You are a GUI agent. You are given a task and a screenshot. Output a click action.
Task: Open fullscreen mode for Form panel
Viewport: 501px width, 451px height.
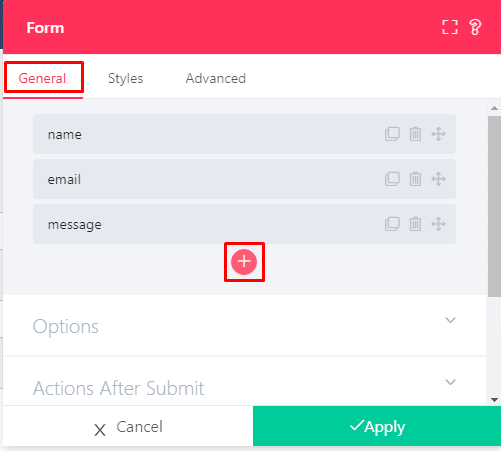pyautogui.click(x=450, y=27)
